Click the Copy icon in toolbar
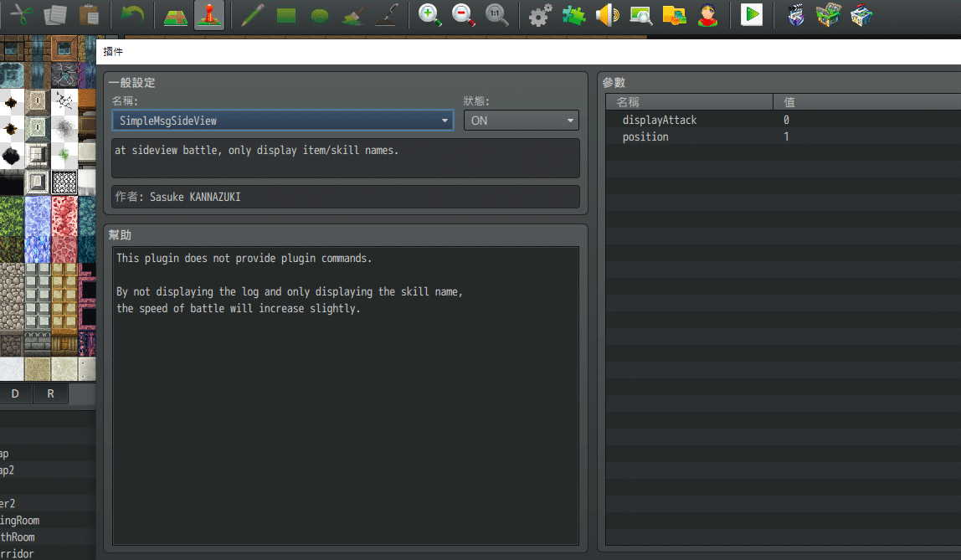Screen dimensions: 961x560 55,15
